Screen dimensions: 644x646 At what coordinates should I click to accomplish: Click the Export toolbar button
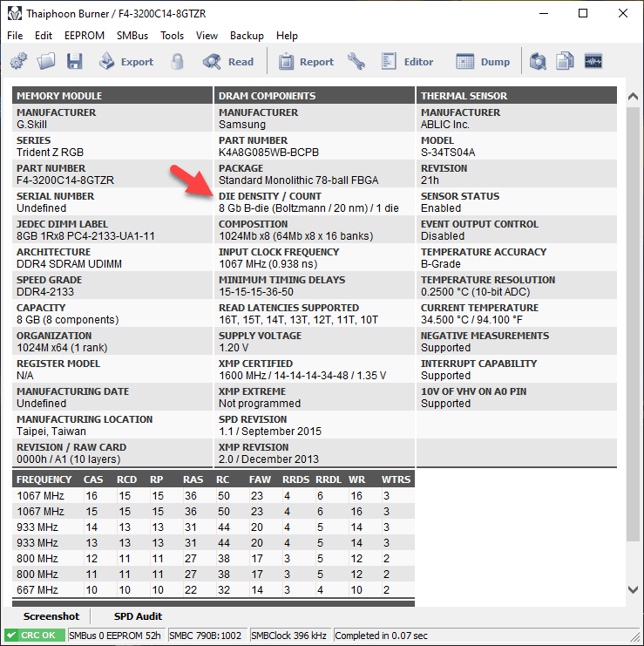pyautogui.click(x=126, y=61)
